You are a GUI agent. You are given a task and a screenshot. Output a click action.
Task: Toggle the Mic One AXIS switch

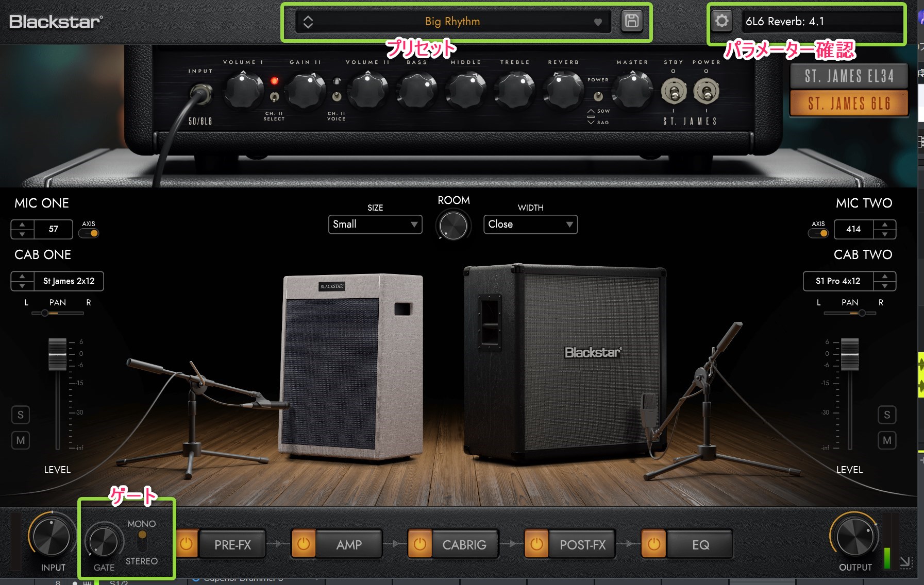coord(89,233)
